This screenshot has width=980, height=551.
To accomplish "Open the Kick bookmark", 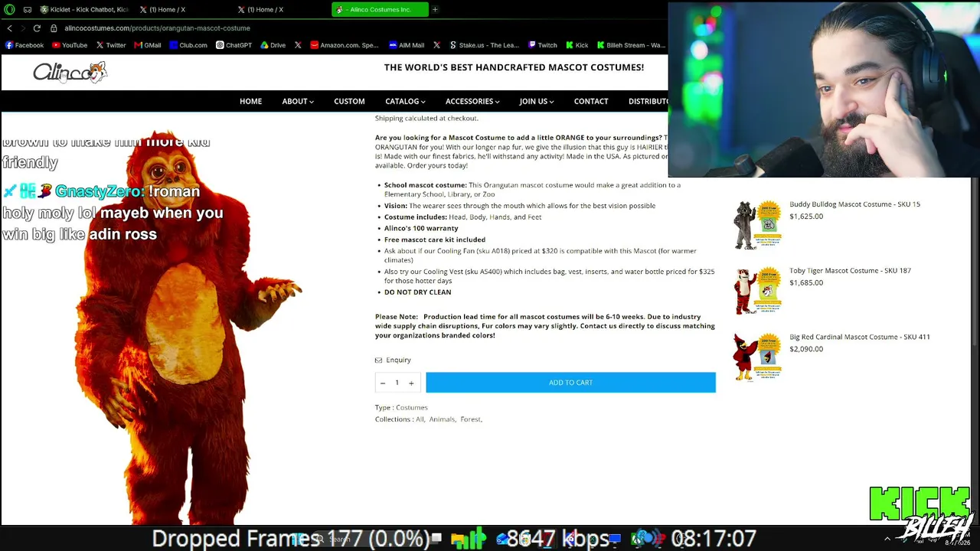I will (x=577, y=45).
